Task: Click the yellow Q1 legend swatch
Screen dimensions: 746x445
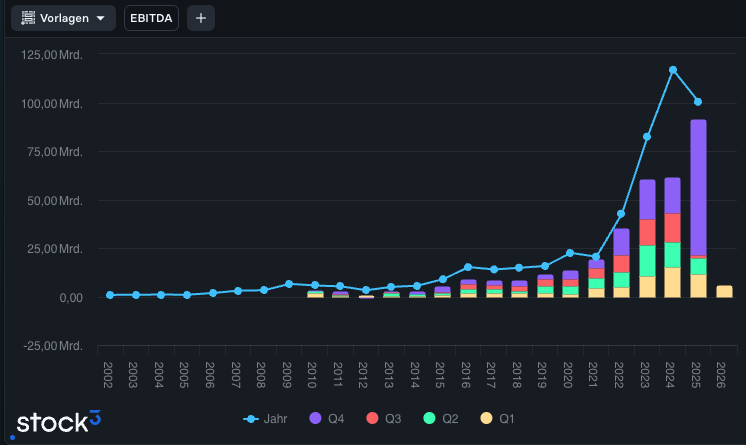Action: (486, 418)
